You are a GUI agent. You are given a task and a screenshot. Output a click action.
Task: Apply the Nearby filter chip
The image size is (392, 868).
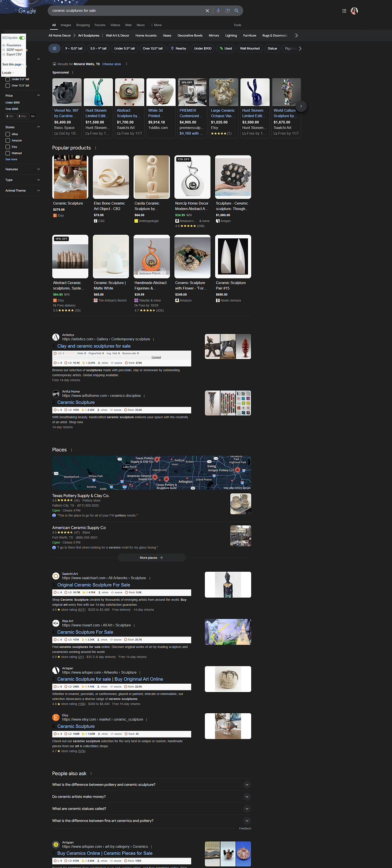click(x=178, y=48)
